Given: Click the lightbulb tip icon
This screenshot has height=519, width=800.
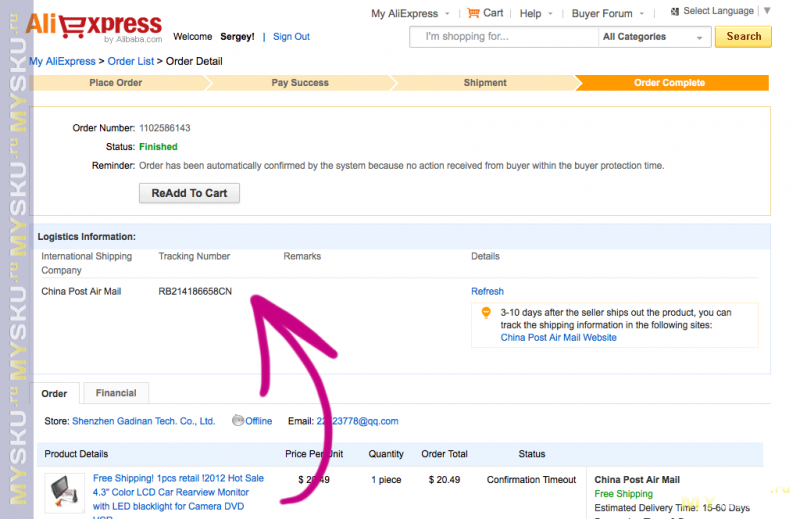Looking at the screenshot, I should [486, 313].
